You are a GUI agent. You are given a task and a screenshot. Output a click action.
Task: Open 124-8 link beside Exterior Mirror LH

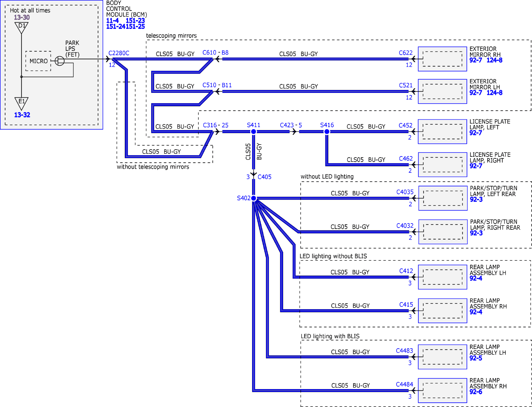495,93
